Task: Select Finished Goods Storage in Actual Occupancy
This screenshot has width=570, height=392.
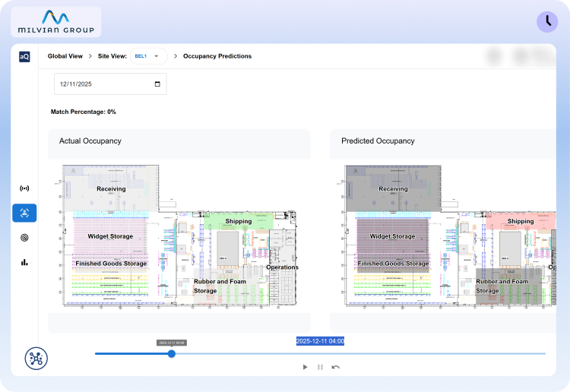Action: click(111, 264)
